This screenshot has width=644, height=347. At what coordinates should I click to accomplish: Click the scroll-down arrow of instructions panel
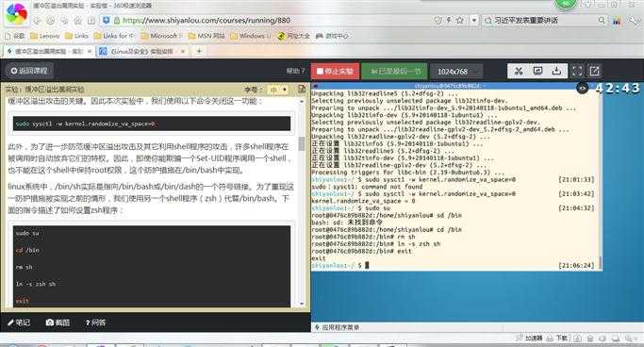click(x=302, y=304)
